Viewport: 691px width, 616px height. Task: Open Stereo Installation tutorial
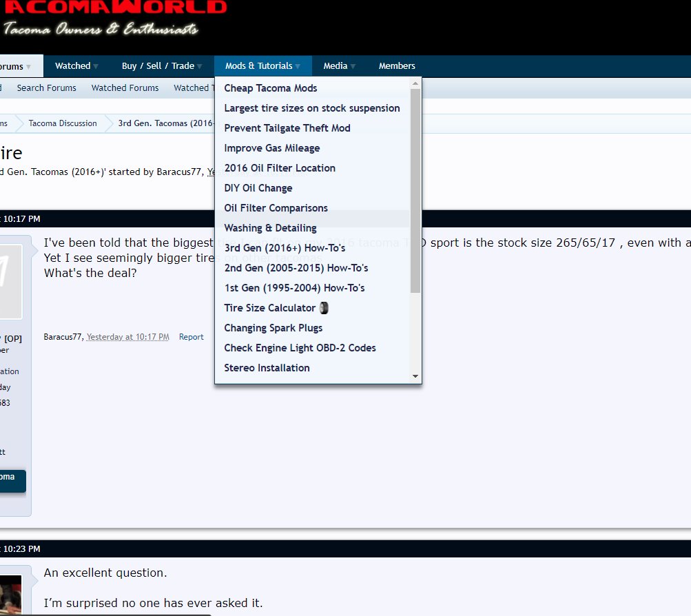267,368
